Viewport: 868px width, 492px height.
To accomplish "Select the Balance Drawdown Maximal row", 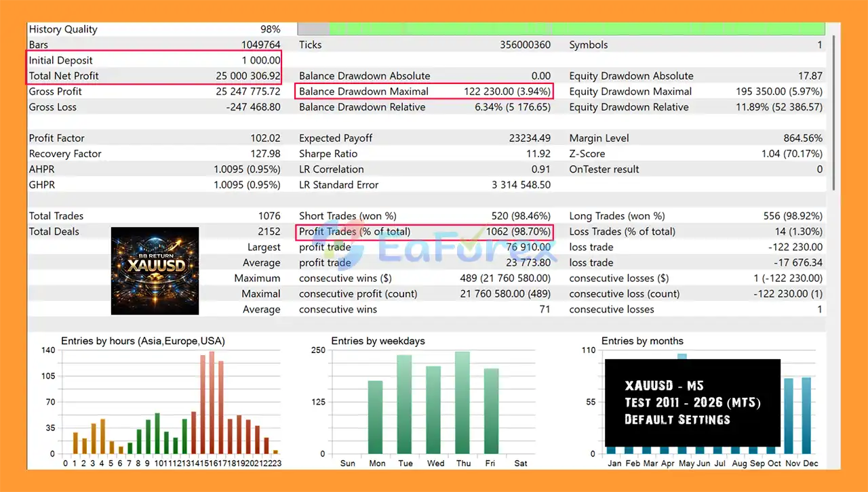I will tap(424, 91).
